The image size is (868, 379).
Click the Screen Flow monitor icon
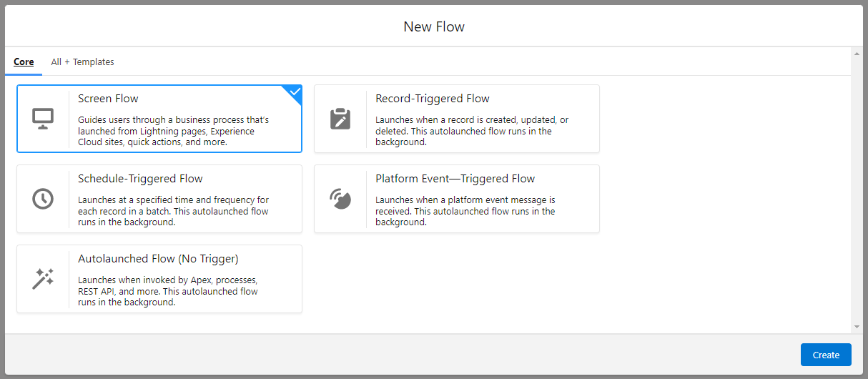43,119
